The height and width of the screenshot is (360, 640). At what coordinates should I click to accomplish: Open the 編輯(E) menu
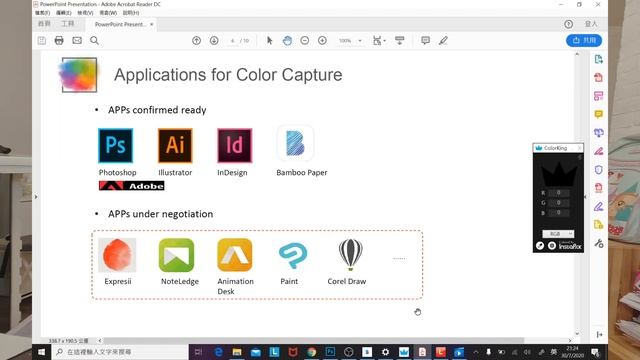click(63, 13)
